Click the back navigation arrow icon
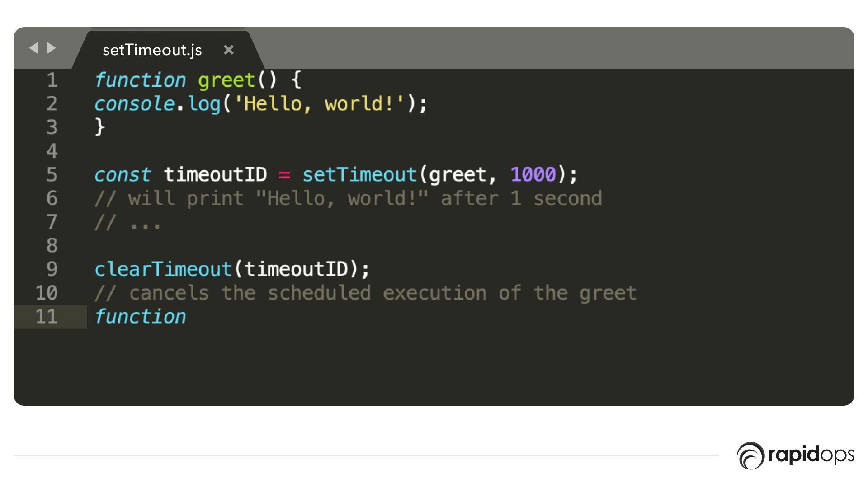 [34, 48]
